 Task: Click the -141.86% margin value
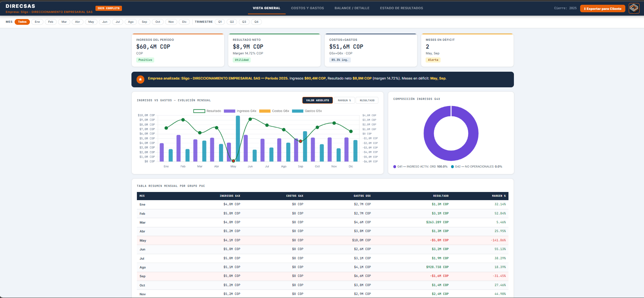[498, 240]
